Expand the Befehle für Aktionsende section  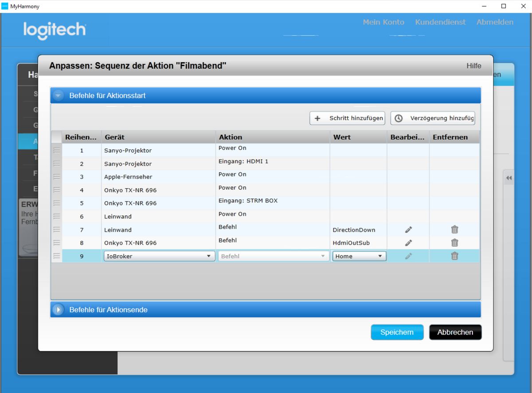click(x=58, y=310)
